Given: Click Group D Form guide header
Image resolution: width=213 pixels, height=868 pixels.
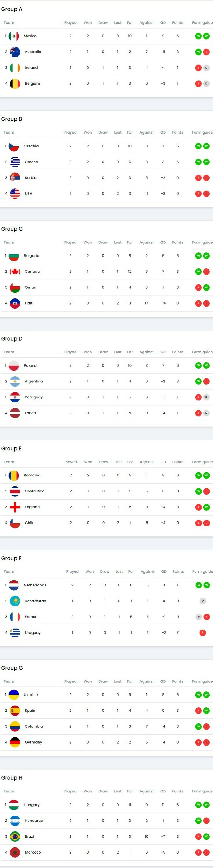Looking at the screenshot, I should pyautogui.click(x=202, y=352).
